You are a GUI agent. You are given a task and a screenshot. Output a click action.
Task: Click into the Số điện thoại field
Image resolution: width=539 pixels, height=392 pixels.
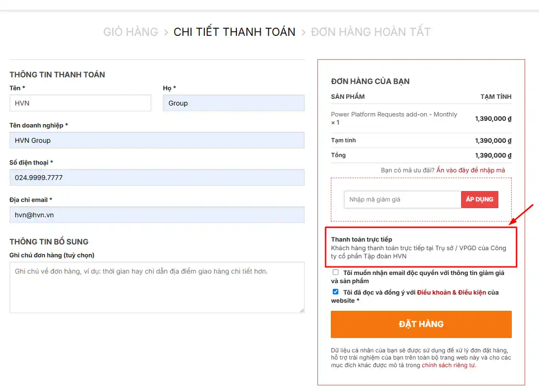pos(157,178)
